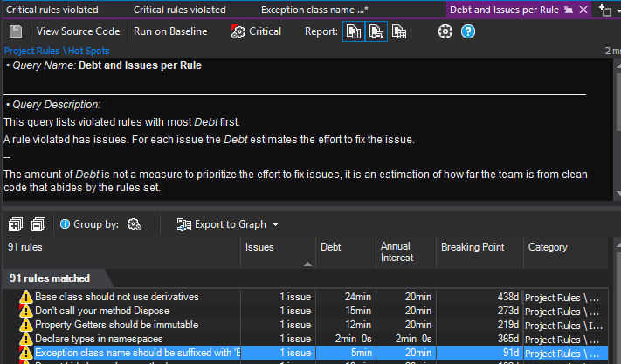Open View Source Code

78,31
